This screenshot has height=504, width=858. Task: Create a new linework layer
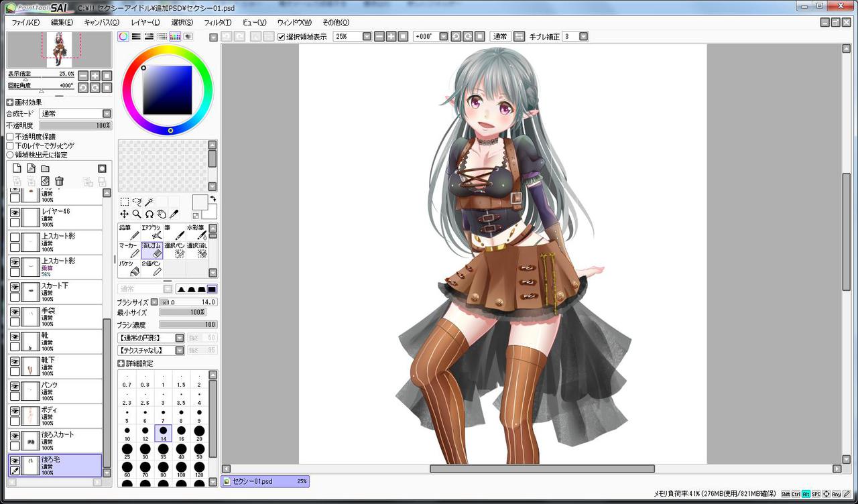(x=31, y=168)
